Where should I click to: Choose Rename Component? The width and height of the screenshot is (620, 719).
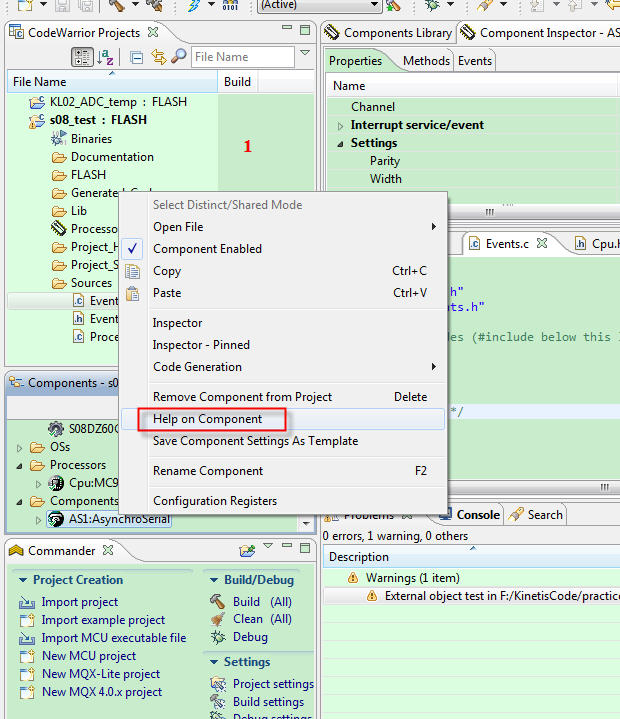coord(283,471)
